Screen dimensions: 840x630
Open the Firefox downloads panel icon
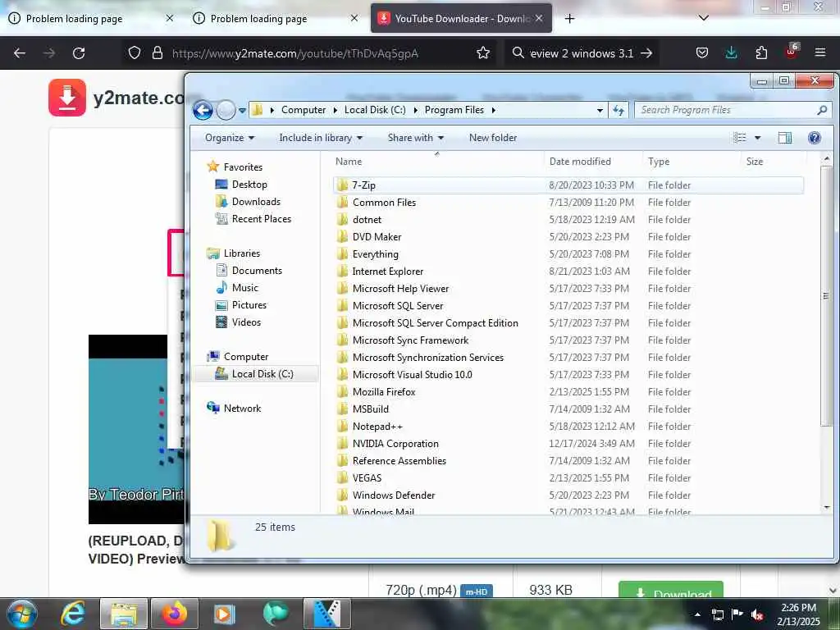731,53
